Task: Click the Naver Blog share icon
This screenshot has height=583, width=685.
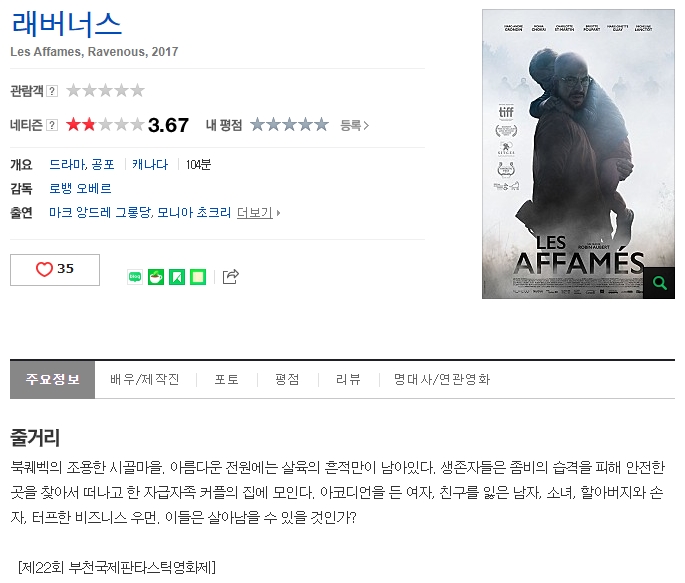Action: tap(135, 277)
